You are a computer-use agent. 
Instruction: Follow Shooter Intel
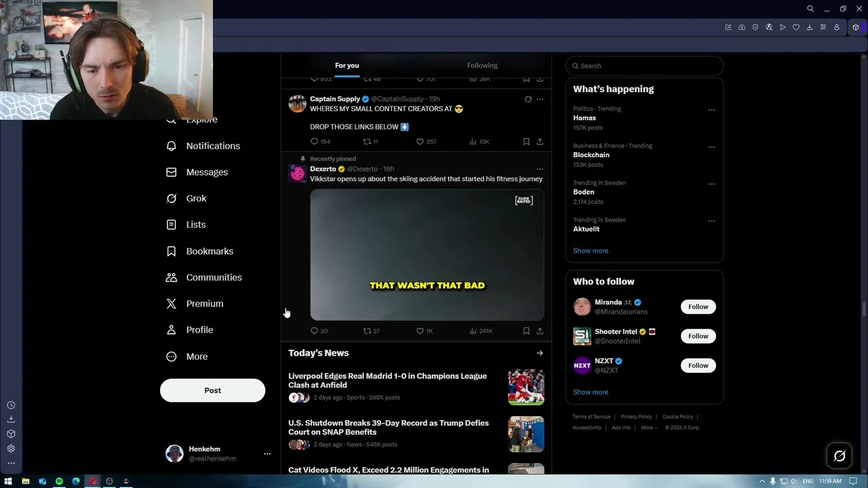click(x=698, y=336)
